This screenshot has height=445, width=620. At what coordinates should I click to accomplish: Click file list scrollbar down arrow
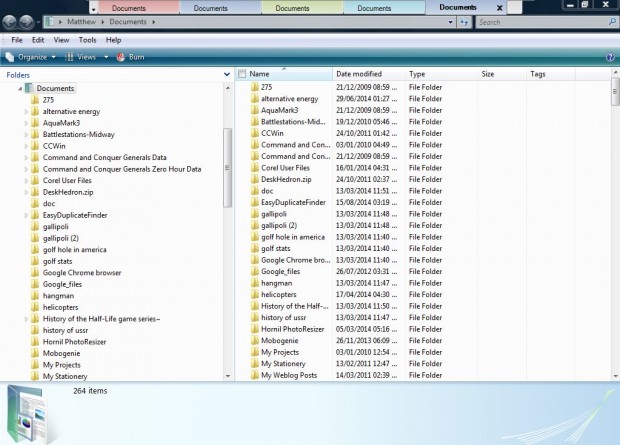[x=615, y=376]
